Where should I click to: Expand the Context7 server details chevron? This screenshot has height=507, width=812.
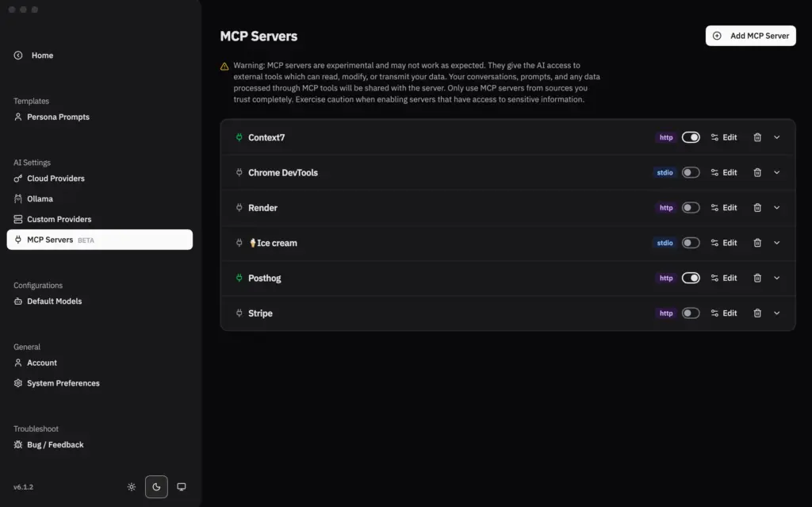tap(776, 136)
